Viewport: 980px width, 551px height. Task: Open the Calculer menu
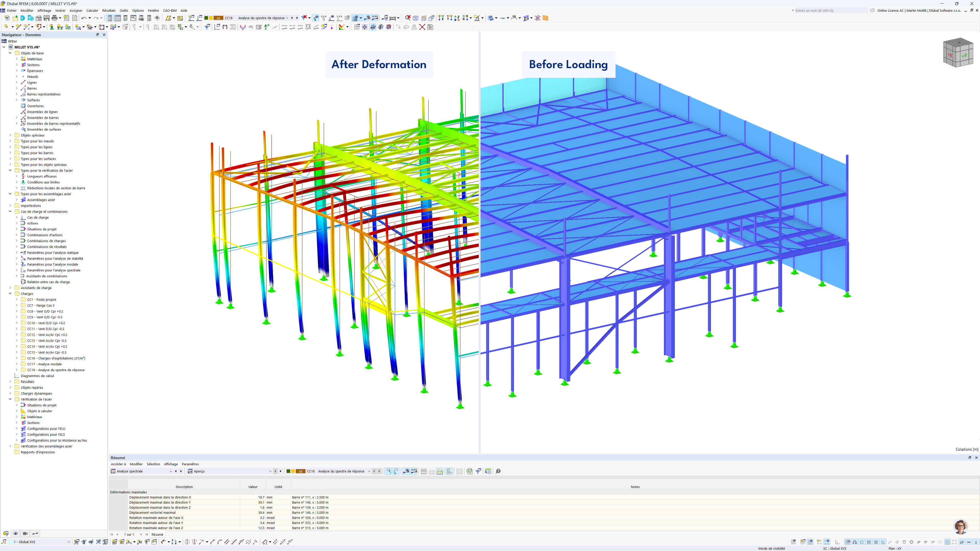click(x=92, y=11)
